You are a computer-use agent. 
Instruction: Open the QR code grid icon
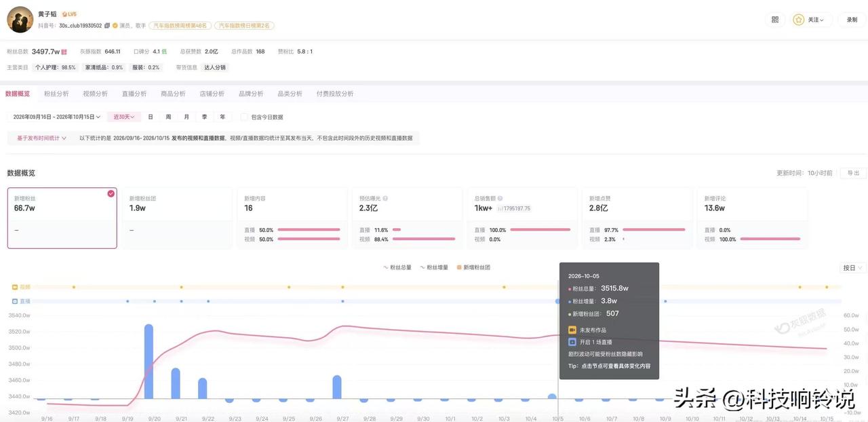point(775,20)
